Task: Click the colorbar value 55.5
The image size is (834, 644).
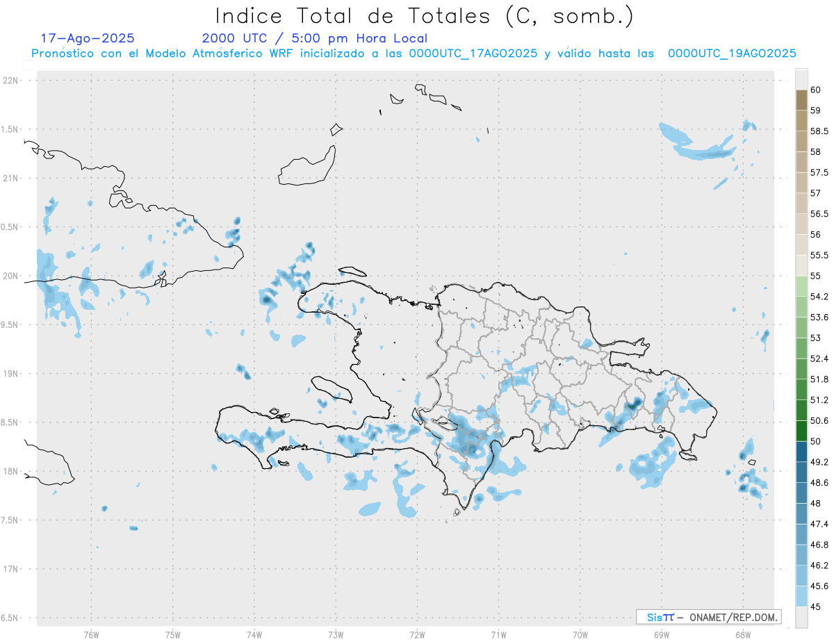Action: pos(819,256)
